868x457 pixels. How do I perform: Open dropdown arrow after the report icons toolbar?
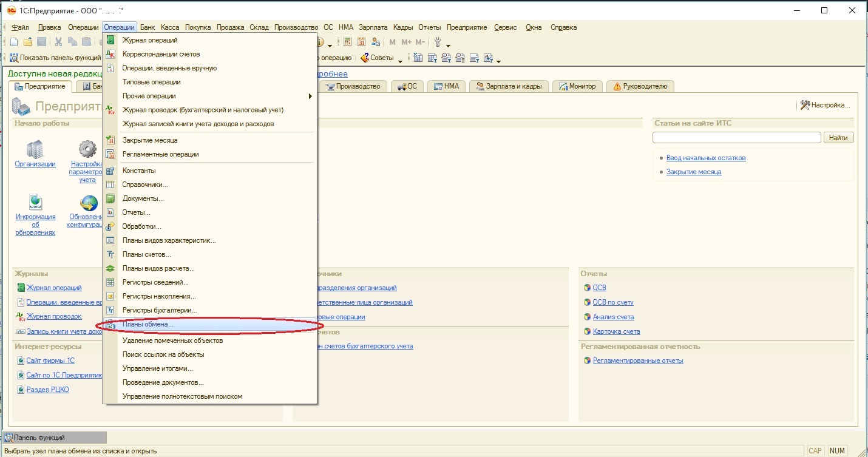498,61
